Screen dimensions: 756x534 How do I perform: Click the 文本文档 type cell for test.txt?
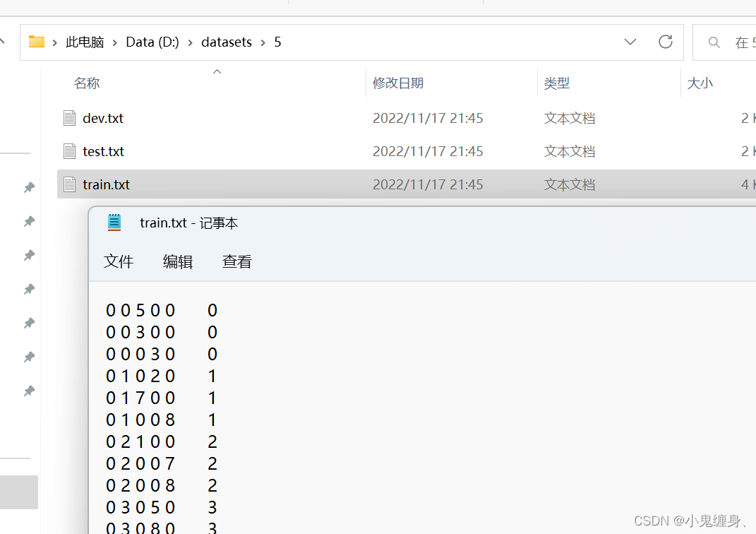[x=570, y=151]
